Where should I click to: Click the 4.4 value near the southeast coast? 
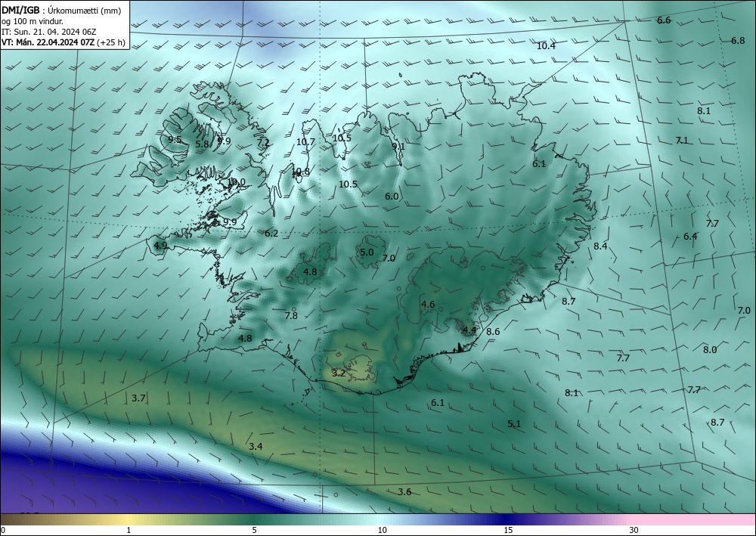pos(469,330)
